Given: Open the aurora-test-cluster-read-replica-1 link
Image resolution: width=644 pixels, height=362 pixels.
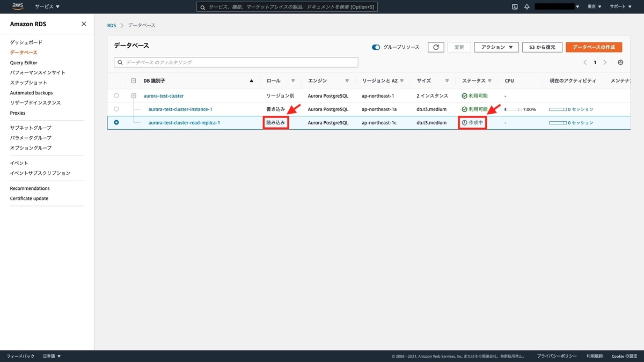Looking at the screenshot, I should pos(184,123).
